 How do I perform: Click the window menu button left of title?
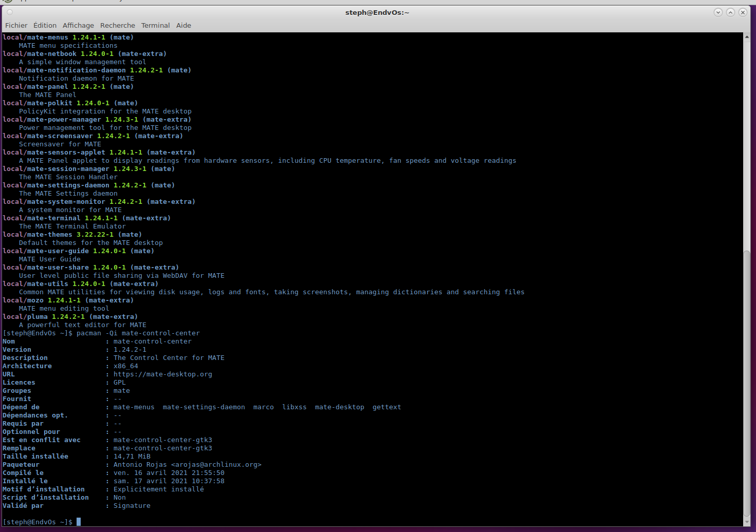[x=10, y=12]
